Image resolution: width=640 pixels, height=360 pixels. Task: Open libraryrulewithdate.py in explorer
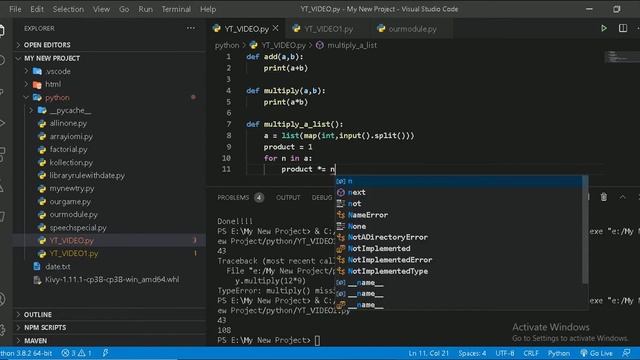(x=110, y=176)
